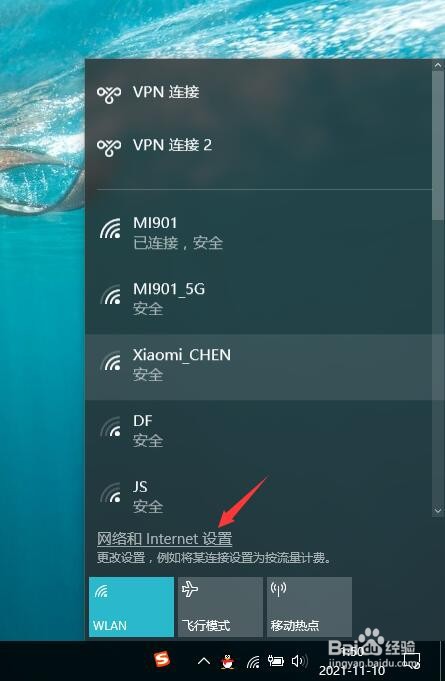This screenshot has width=445, height=681.
Task: Click the scrollbar down arrow in the network list
Action: 438,511
